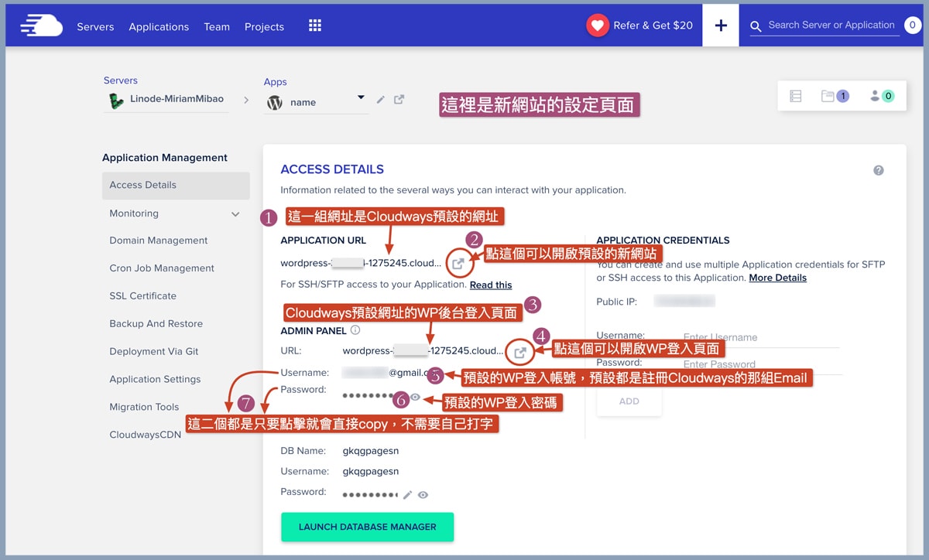This screenshot has width=929, height=560.
Task: Open CloudwaysCDN section
Action: tap(145, 435)
